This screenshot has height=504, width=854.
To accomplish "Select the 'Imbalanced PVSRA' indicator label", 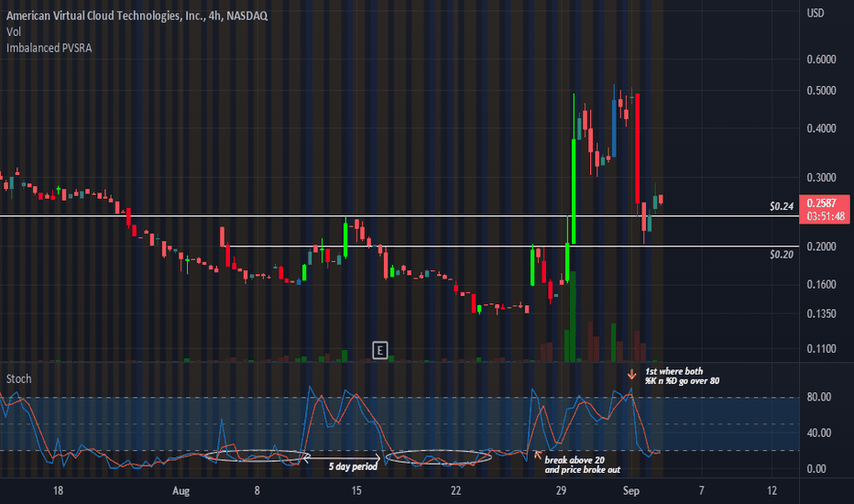I will pos(49,48).
